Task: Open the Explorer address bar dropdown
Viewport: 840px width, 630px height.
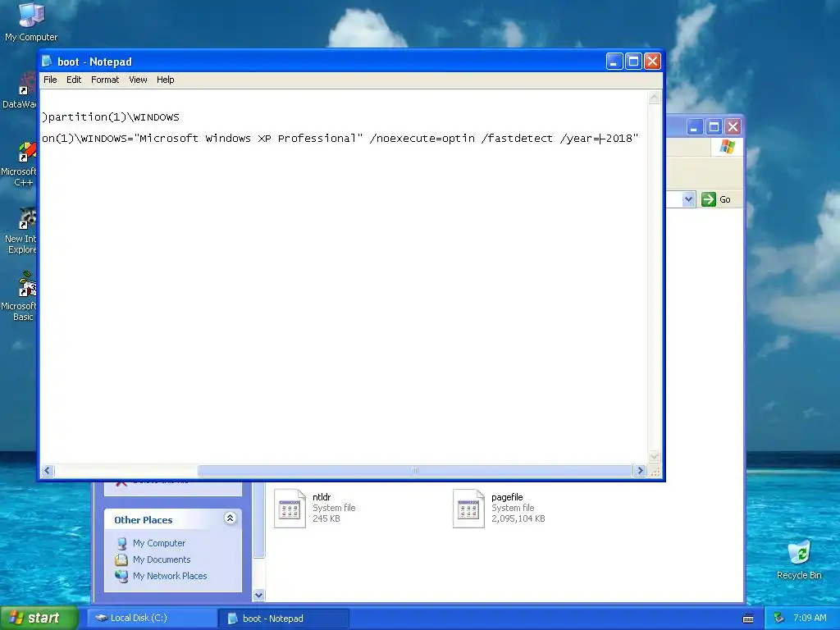Action: tap(688, 199)
